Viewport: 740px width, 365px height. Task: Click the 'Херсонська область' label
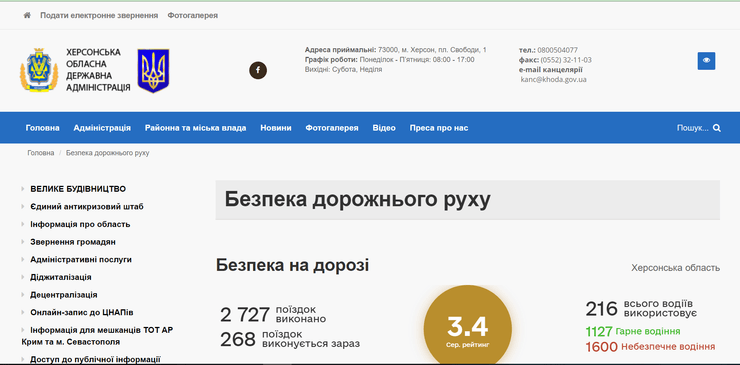(x=676, y=268)
